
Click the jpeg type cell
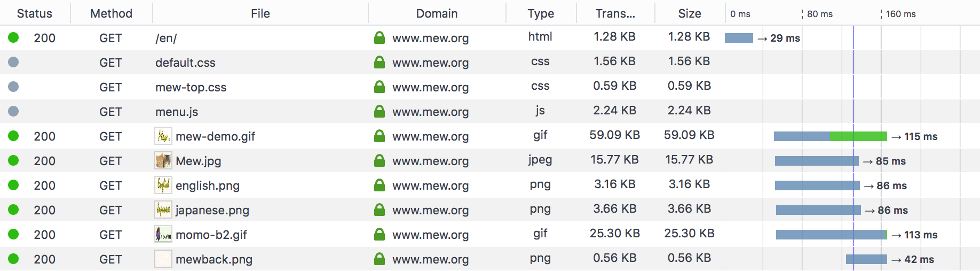click(x=540, y=159)
